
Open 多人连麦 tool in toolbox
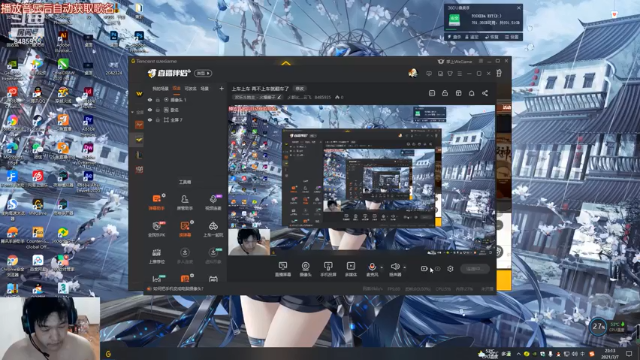point(184,256)
